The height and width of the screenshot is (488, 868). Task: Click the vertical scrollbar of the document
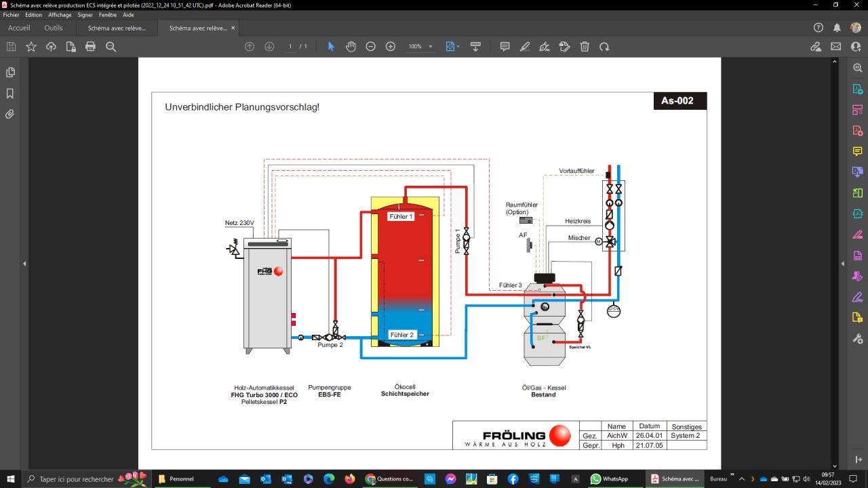pos(836,262)
